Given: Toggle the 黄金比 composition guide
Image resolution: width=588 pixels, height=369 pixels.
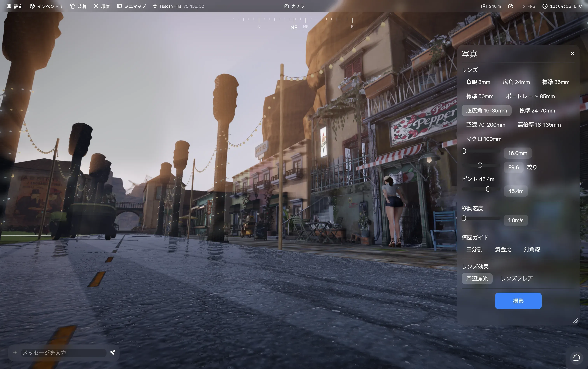Looking at the screenshot, I should tap(503, 249).
